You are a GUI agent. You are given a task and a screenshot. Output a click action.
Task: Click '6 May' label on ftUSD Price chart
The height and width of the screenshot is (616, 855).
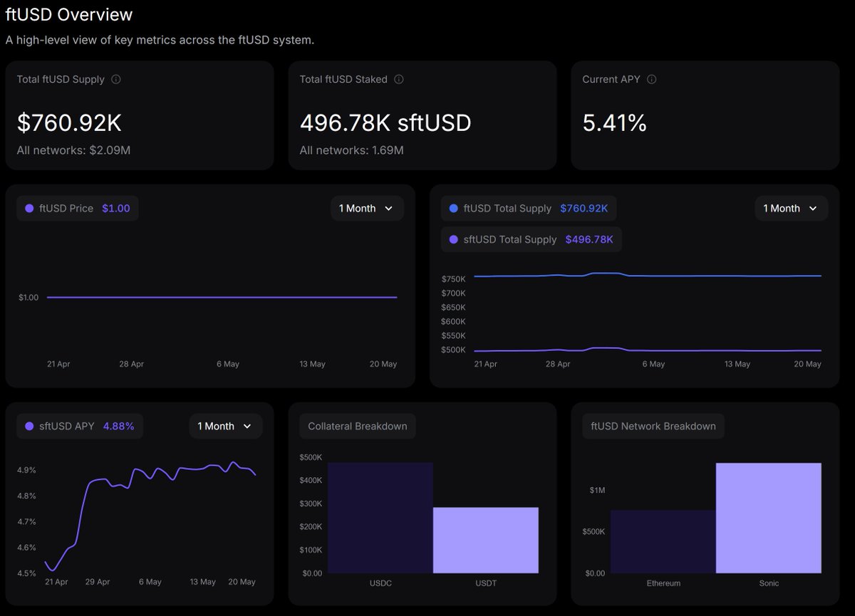click(x=228, y=364)
